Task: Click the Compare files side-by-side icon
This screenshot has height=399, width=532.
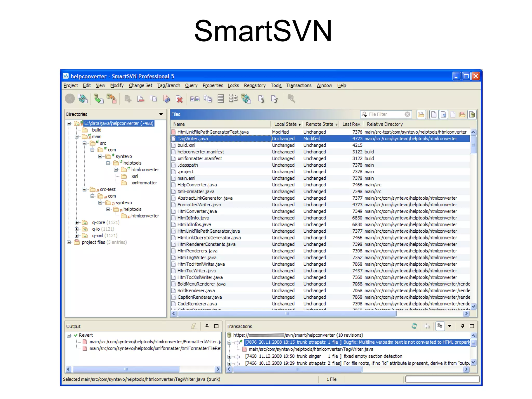Action: [x=195, y=99]
